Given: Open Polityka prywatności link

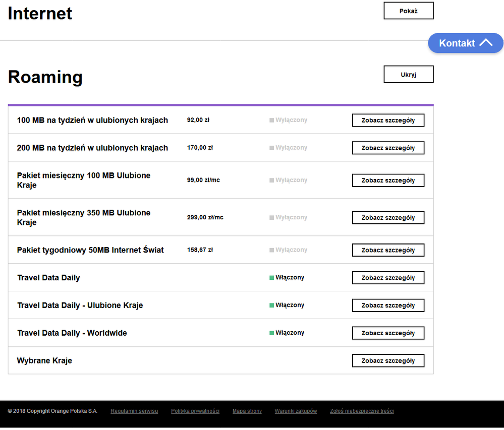Looking at the screenshot, I should click(195, 411).
